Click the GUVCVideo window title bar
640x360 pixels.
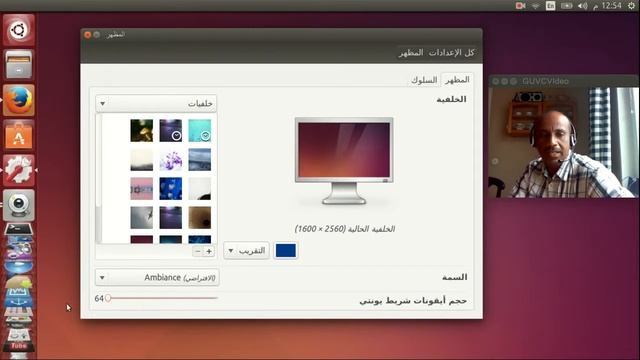click(x=564, y=81)
